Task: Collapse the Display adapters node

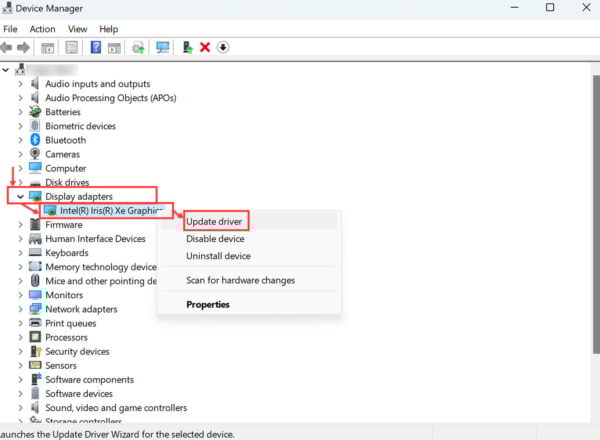Action: [x=20, y=197]
